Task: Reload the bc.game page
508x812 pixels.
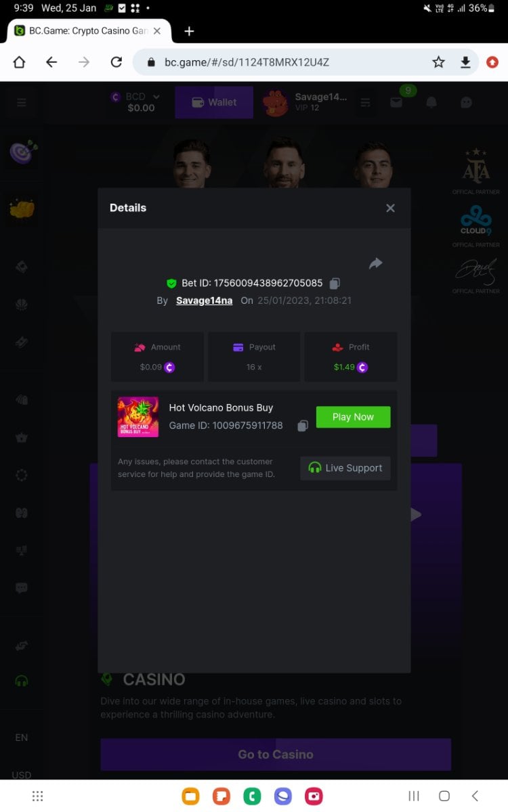Action: click(x=117, y=62)
